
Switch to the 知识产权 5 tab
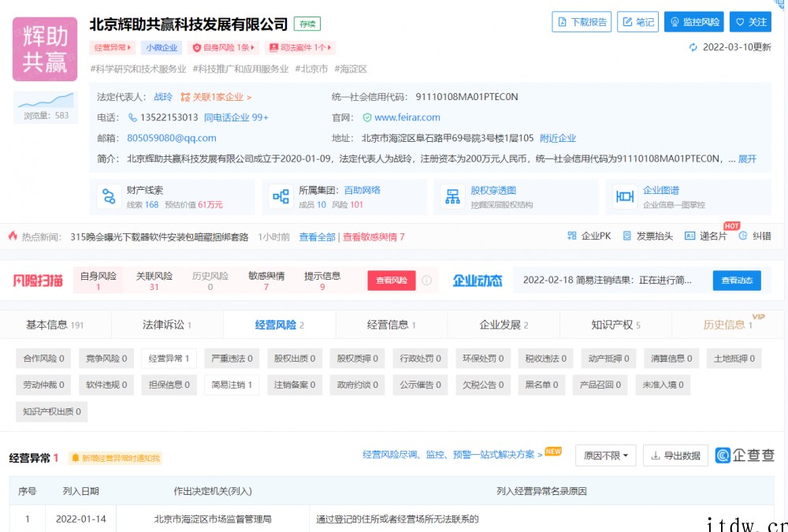tap(615, 325)
